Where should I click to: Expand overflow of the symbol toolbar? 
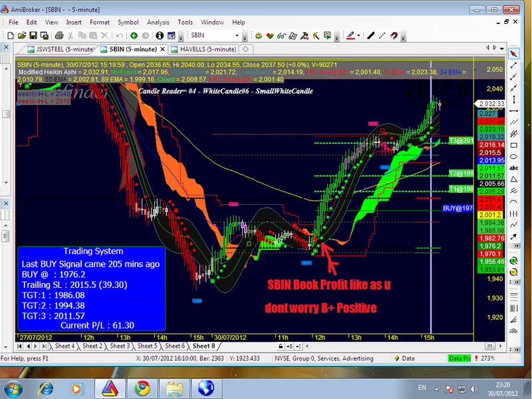coord(245,37)
